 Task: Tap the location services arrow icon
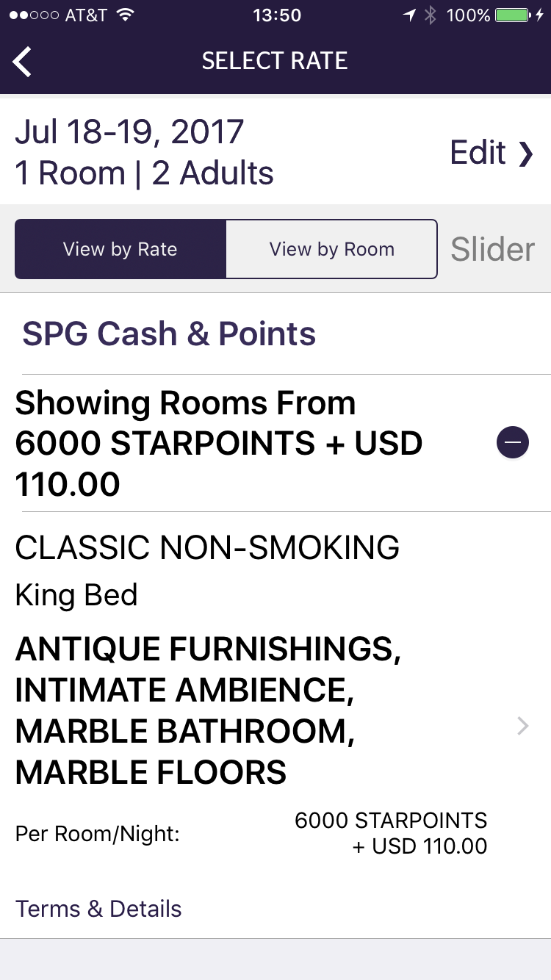coord(409,15)
